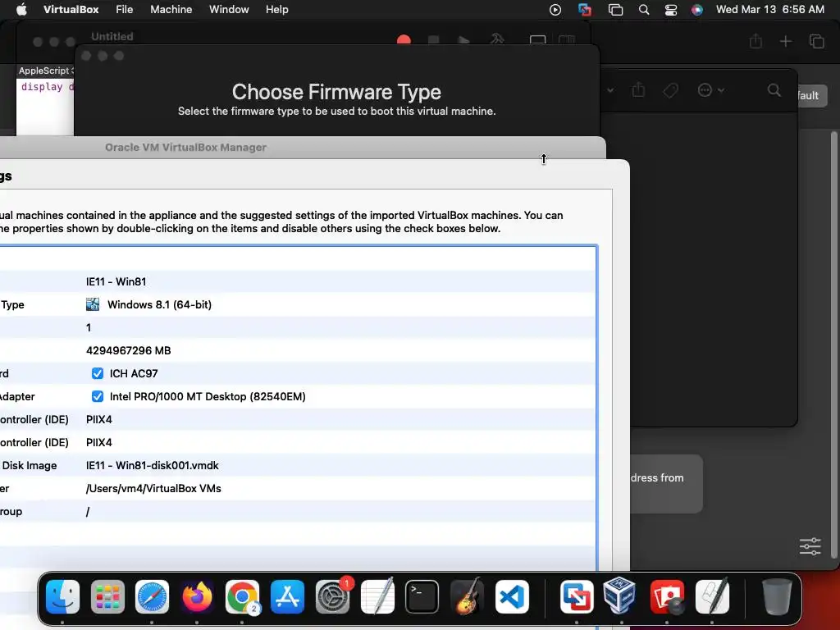Open the Machine menu

pyautogui.click(x=171, y=10)
